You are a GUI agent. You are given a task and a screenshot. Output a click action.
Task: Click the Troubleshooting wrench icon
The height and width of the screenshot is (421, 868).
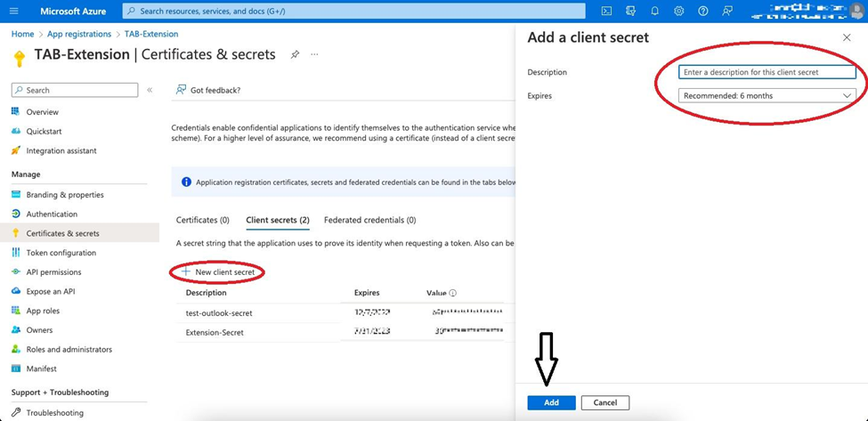click(15, 413)
